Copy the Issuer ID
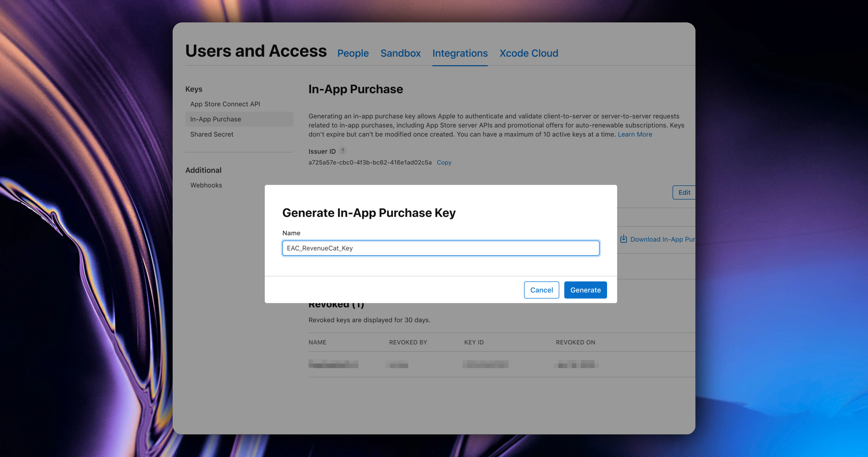 444,163
